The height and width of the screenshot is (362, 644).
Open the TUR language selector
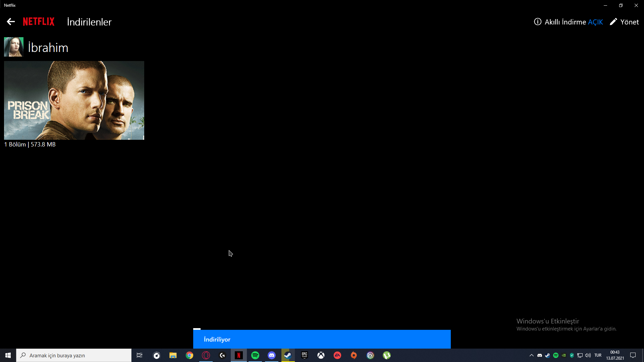pos(598,355)
